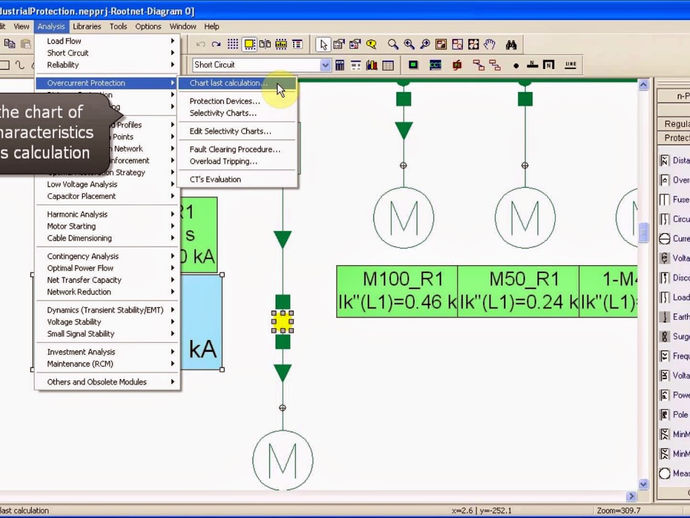This screenshot has height=518, width=690.
Task: Expand the Contingency Analysis submenu
Action: click(x=107, y=256)
